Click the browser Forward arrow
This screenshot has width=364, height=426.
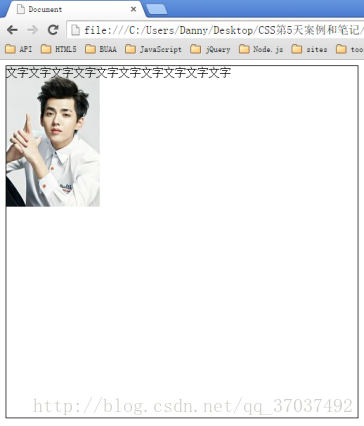(32, 30)
